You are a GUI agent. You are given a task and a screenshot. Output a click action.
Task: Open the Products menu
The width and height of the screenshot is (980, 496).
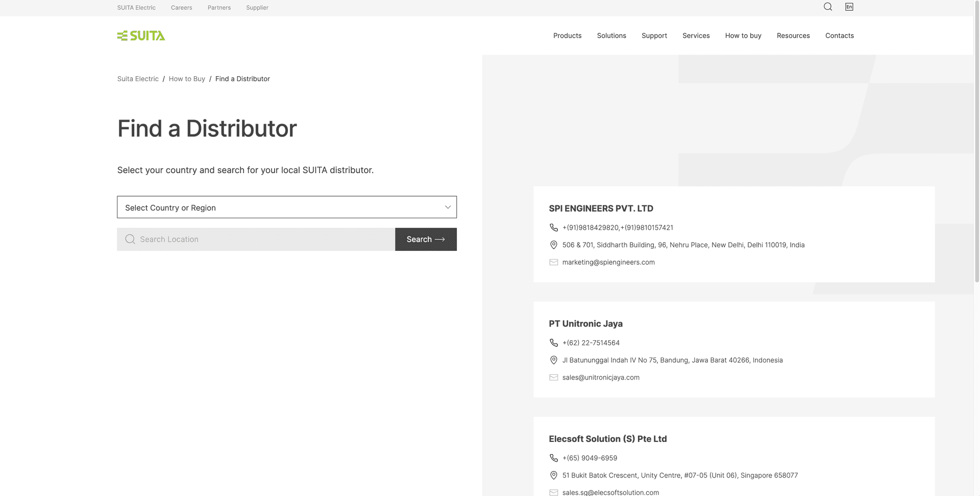point(567,36)
